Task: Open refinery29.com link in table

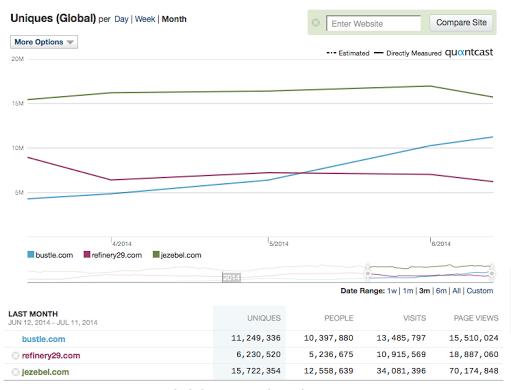Action: coord(51,355)
